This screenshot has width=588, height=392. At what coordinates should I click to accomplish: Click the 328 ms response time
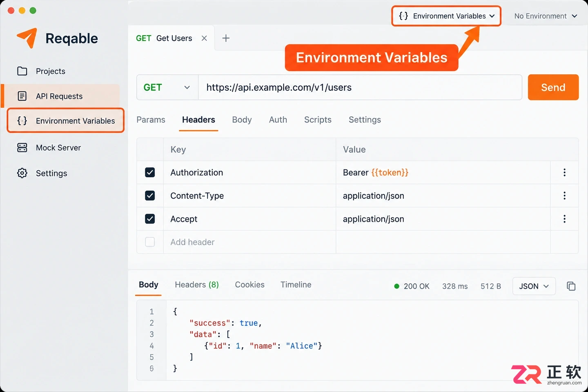click(455, 286)
